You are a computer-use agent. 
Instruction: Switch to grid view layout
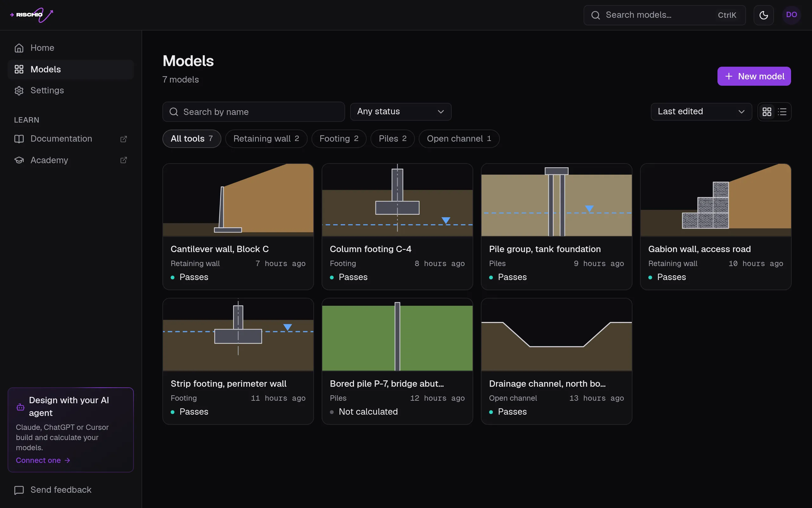[767, 111]
